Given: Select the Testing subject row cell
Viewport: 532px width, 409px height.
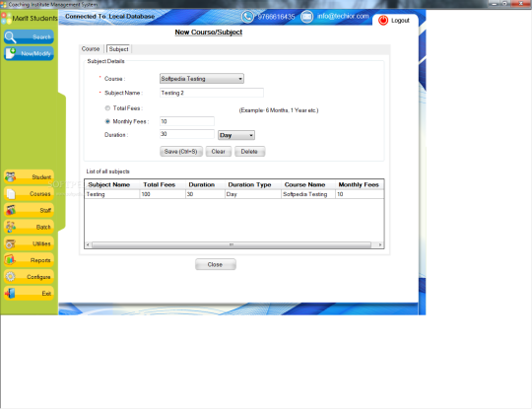Looking at the screenshot, I should tap(112, 194).
